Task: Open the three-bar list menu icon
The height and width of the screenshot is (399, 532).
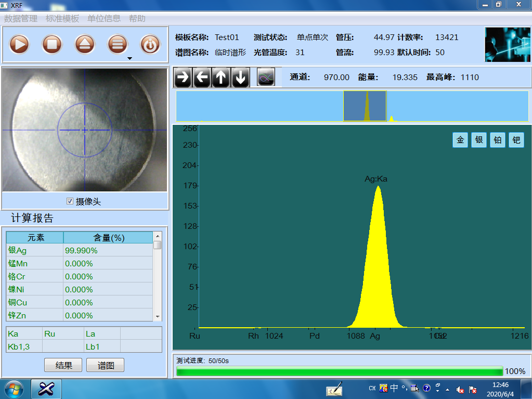Action: pos(118,45)
